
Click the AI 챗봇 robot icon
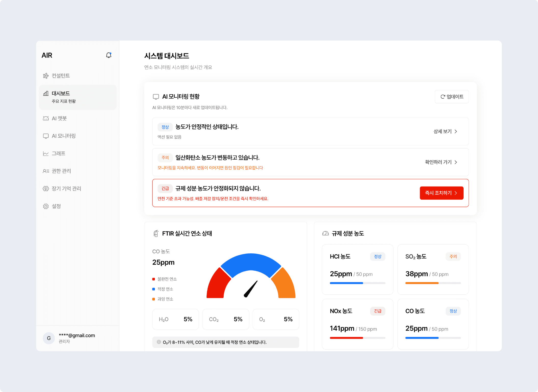[x=46, y=118]
